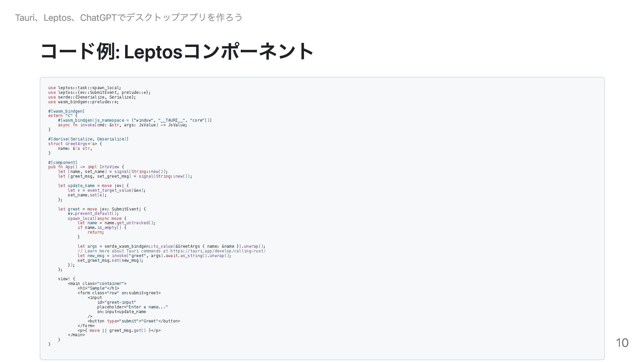Click the line "use wasm_bindgen::prelude::*;"
This screenshot has width=644, height=362.
click(x=83, y=102)
